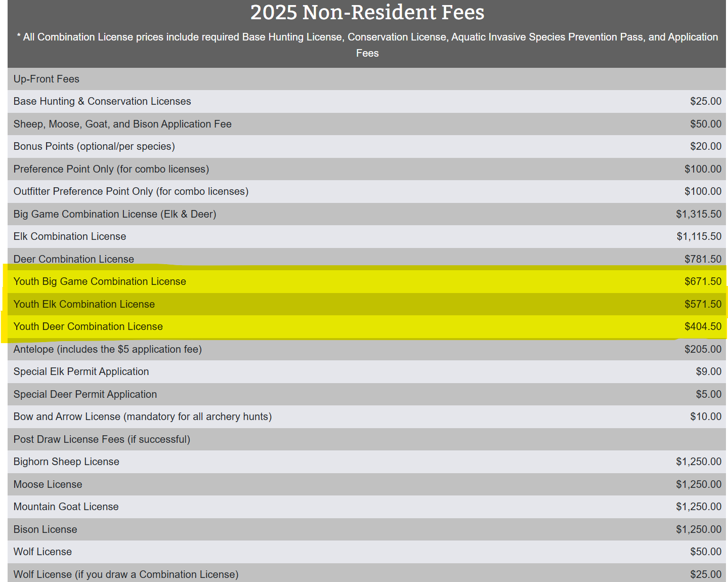Screen dimensions: 728x582
Task: Click the Up-Front Fees section header
Action: point(47,79)
